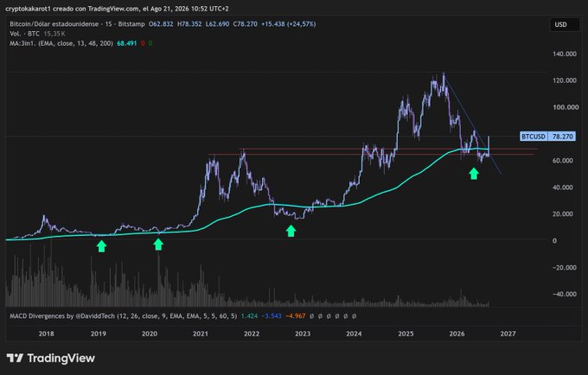This screenshot has height=375, width=588.
Task: Click the 40.000 price axis label
Action: (x=563, y=187)
